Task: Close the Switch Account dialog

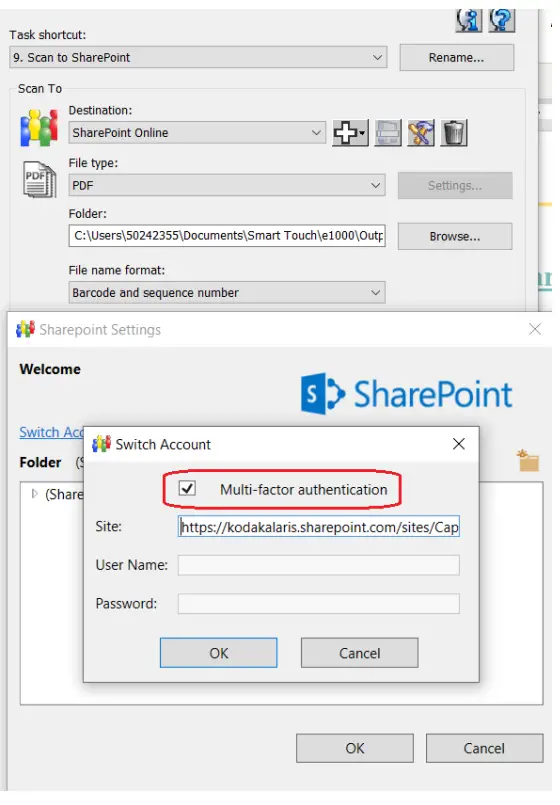Action: pos(459,444)
